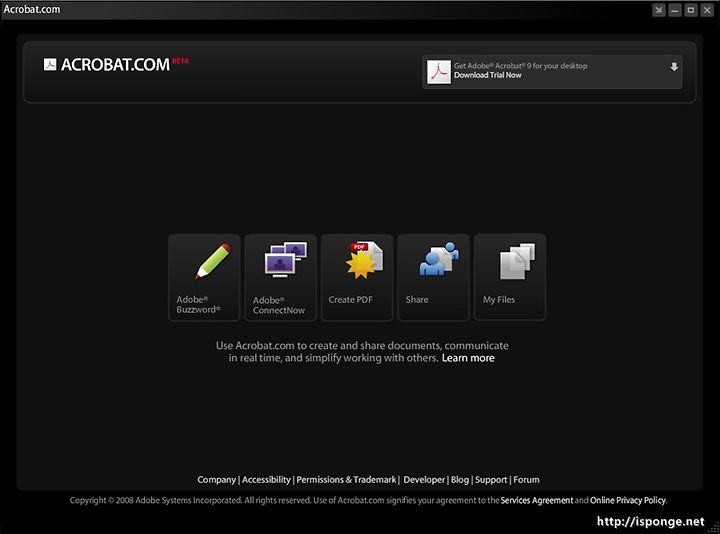Screen dimensions: 720x534
Task: Open the My Files tile
Action: [510, 277]
